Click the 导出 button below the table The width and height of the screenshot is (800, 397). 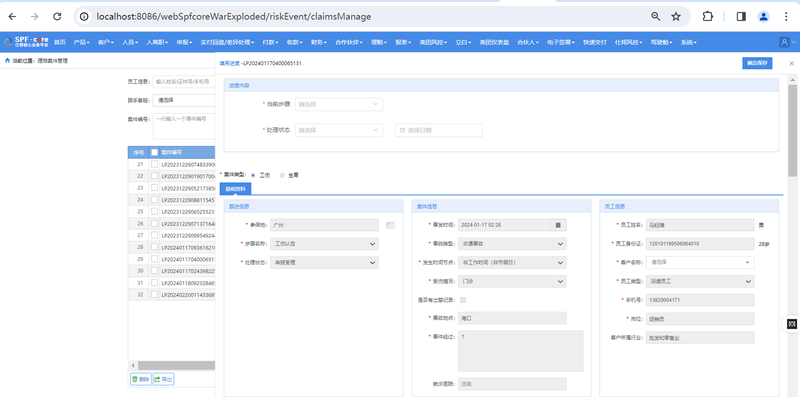[x=163, y=379]
